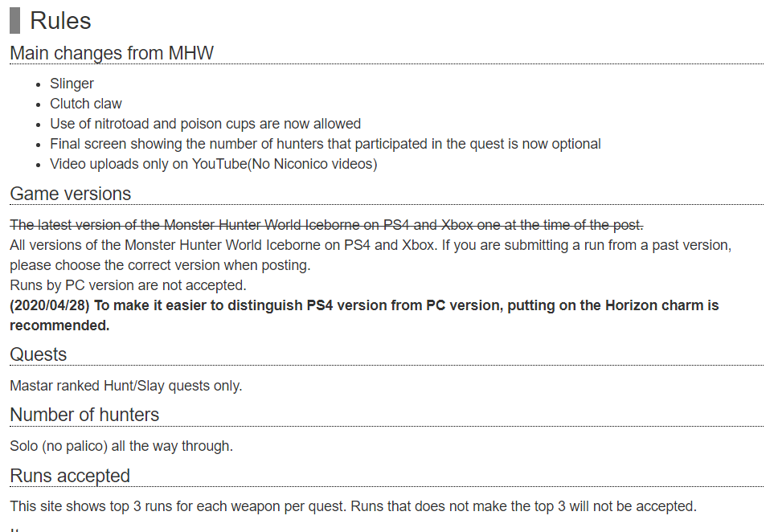Click the strikethrough "The latest version" sentence
This screenshot has width=774, height=532.
tap(326, 224)
